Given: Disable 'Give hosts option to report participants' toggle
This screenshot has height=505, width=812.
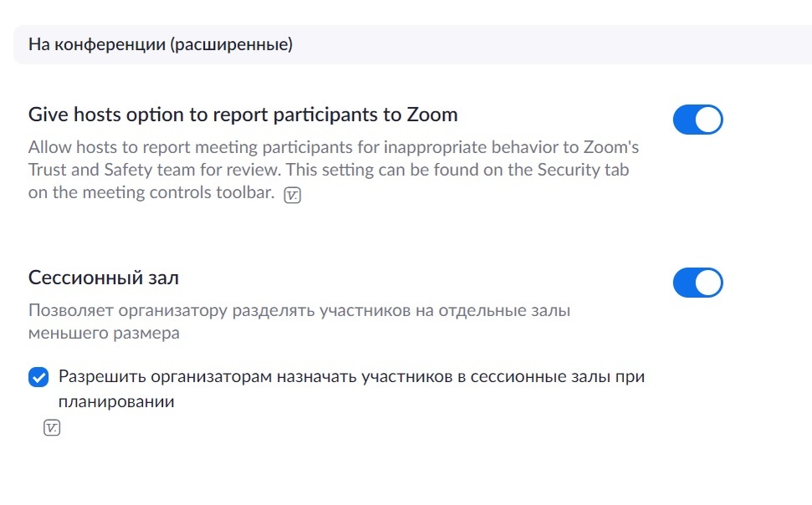Looking at the screenshot, I should coord(697,120).
